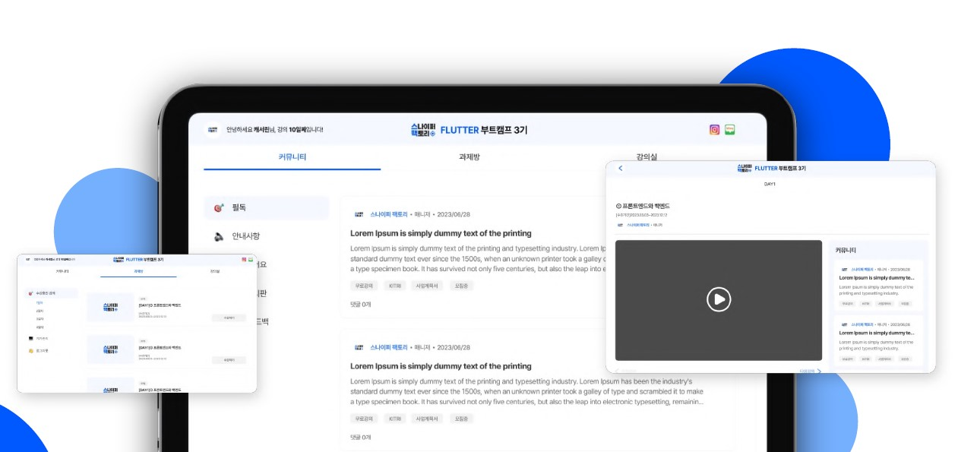This screenshot has width=980, height=452.
Task: Switch to the 커뮤니티 tab on the main tablet
Action: (292, 157)
